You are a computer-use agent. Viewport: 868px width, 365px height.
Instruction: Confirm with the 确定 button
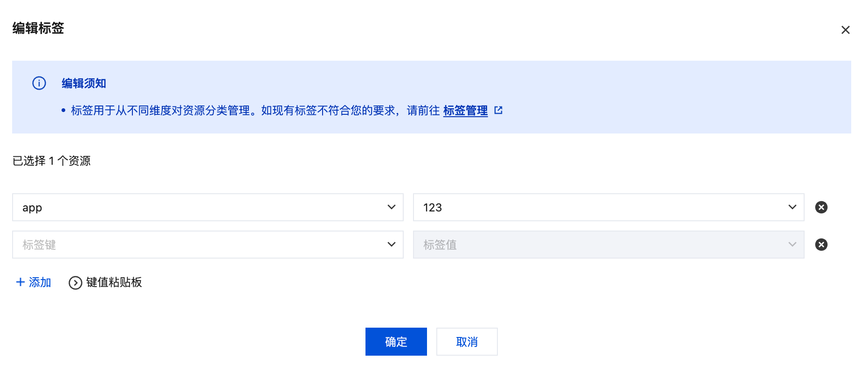click(x=396, y=342)
